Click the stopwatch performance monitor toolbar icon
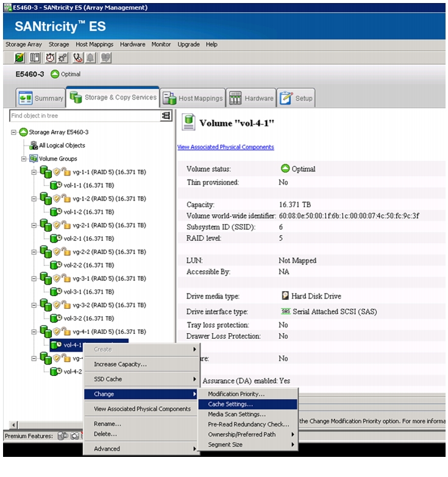 [x=50, y=57]
